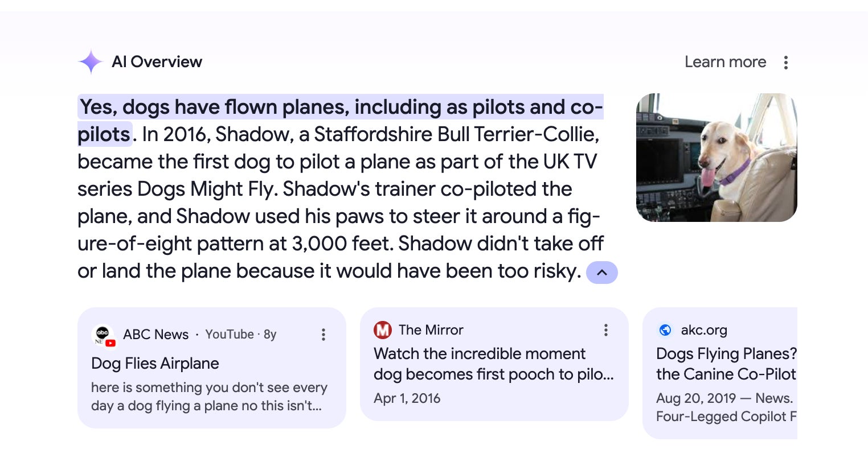Image resolution: width=868 pixels, height=470 pixels.
Task: Open the three-dot menu on The Mirror card
Action: point(606,330)
